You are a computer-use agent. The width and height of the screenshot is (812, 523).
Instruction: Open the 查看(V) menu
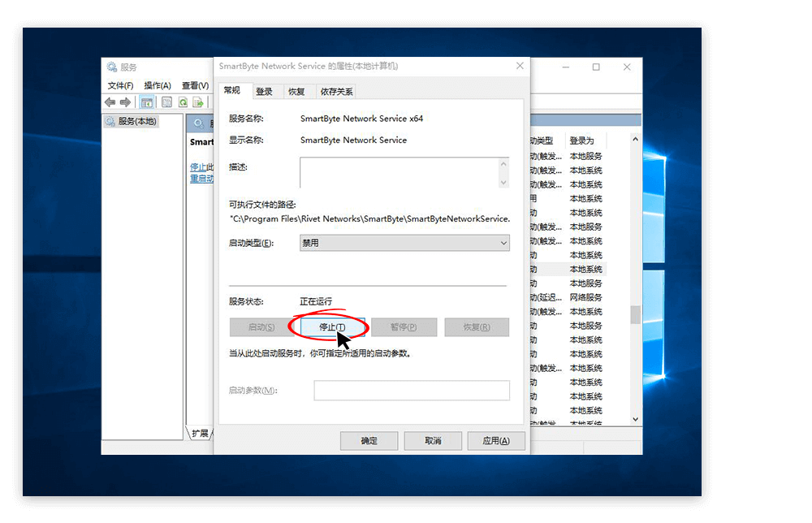click(195, 84)
